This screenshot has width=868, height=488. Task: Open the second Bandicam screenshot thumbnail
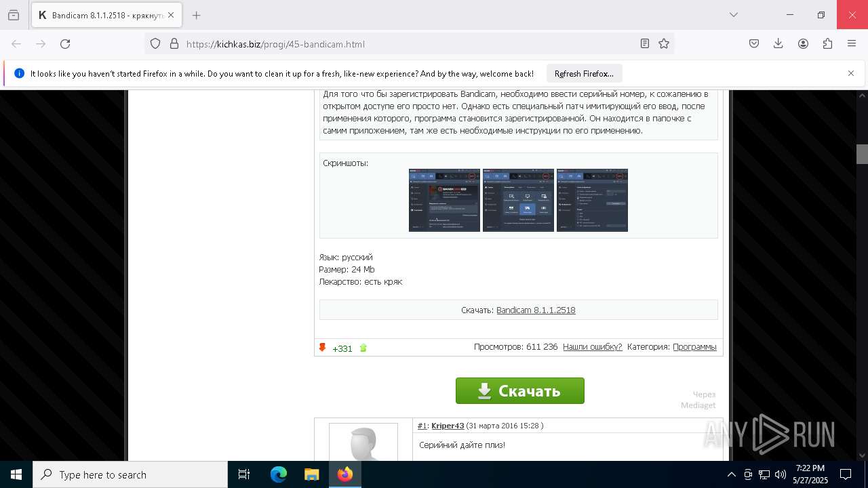pyautogui.click(x=518, y=200)
